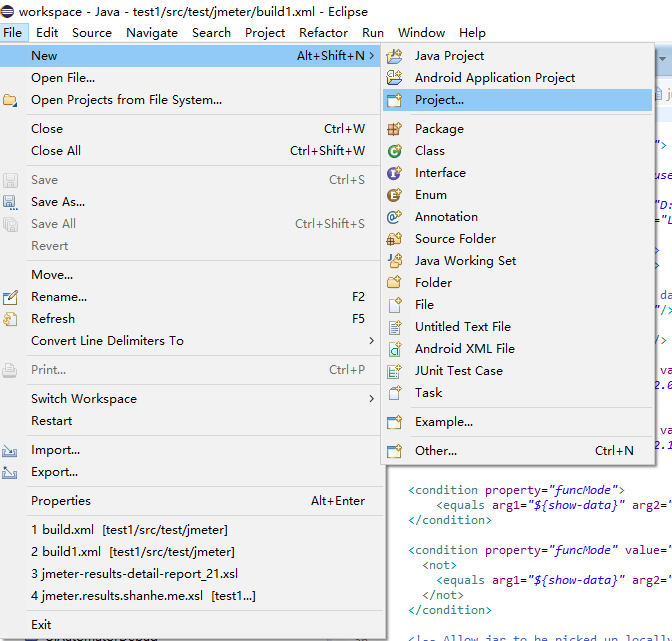This screenshot has width=672, height=641.
Task: Click the Java Project label
Action: 449,56
